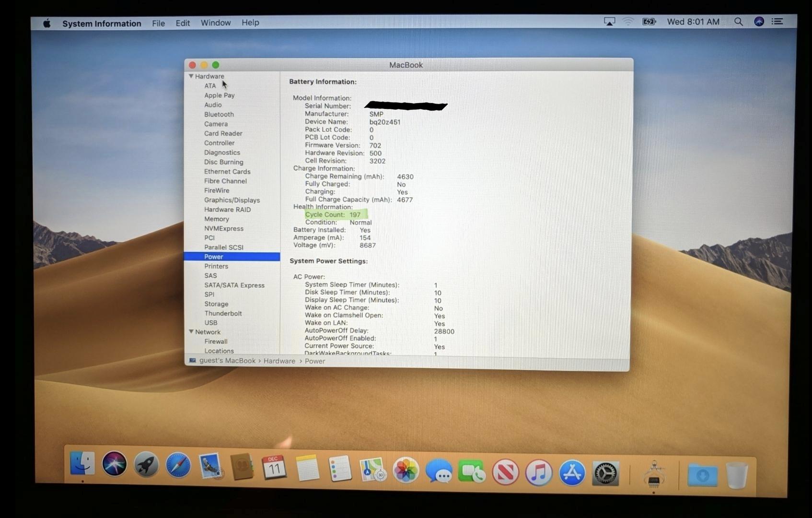Open Wi-Fi status menu
The image size is (812, 518).
coord(628,22)
